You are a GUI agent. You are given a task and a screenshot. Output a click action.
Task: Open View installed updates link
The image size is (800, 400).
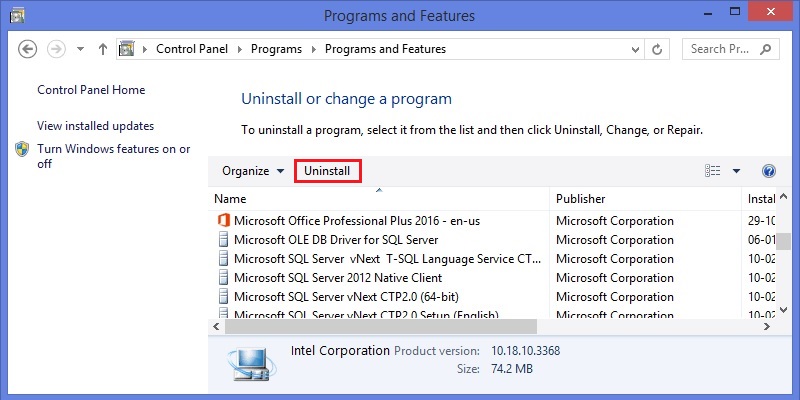95,126
